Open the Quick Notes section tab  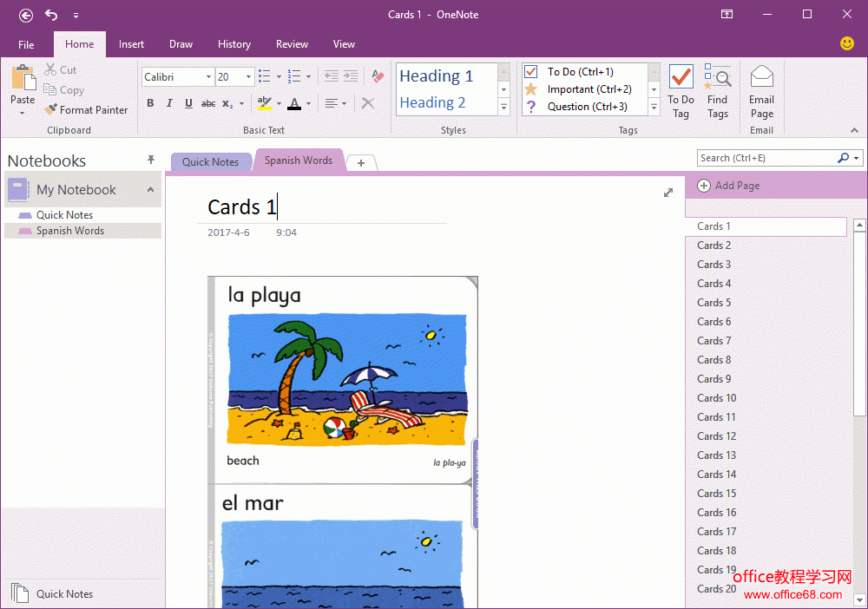pyautogui.click(x=210, y=162)
